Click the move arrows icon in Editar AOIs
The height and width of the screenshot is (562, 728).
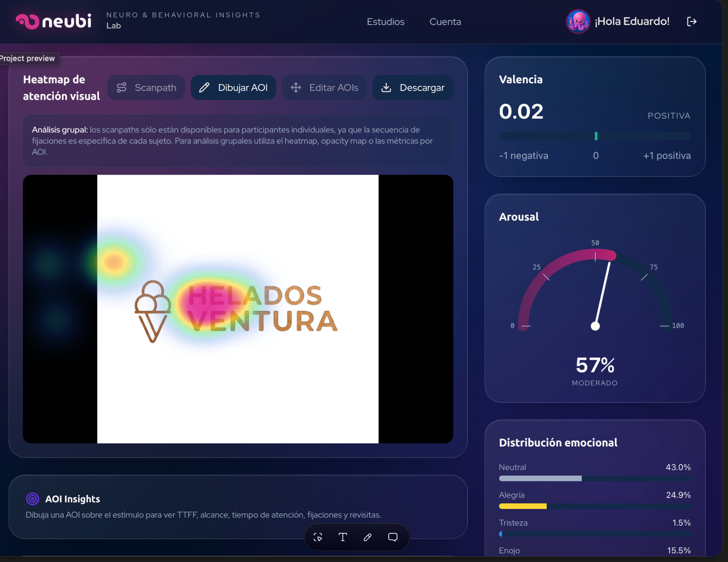tap(296, 88)
